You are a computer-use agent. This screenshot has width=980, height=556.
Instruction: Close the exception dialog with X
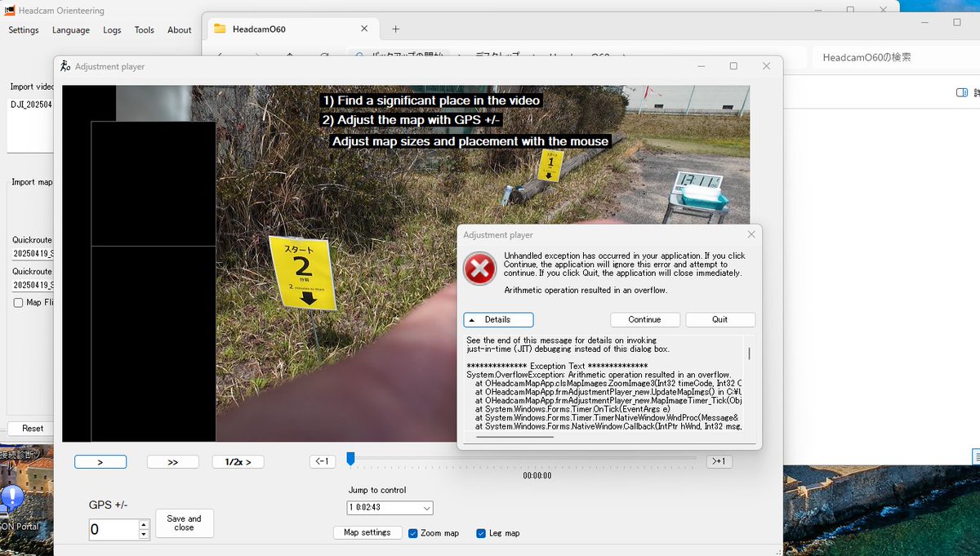(x=751, y=234)
